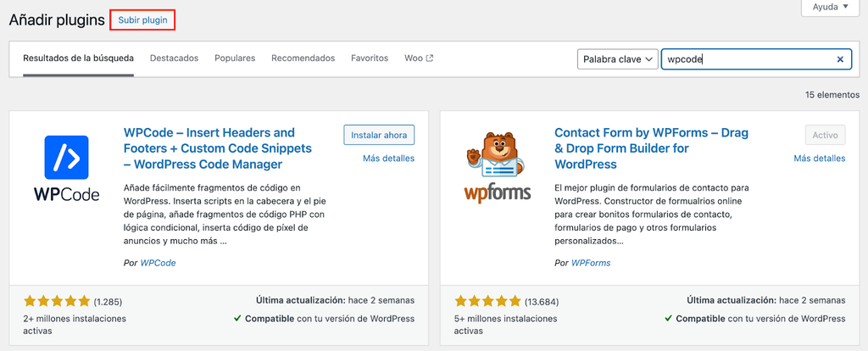Open the WPForms author link

click(591, 263)
